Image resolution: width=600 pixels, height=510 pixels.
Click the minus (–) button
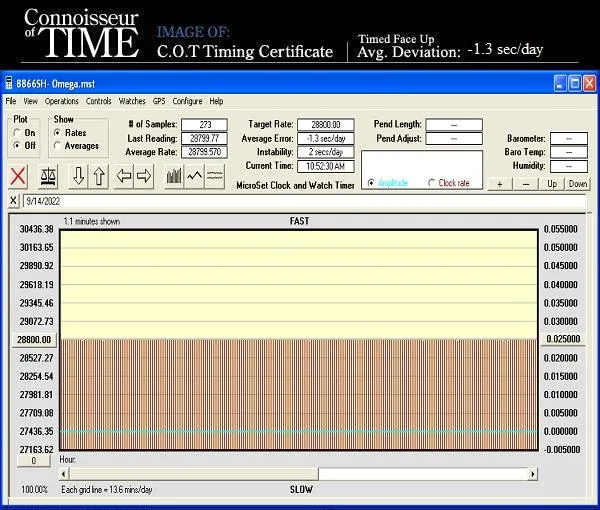click(526, 184)
